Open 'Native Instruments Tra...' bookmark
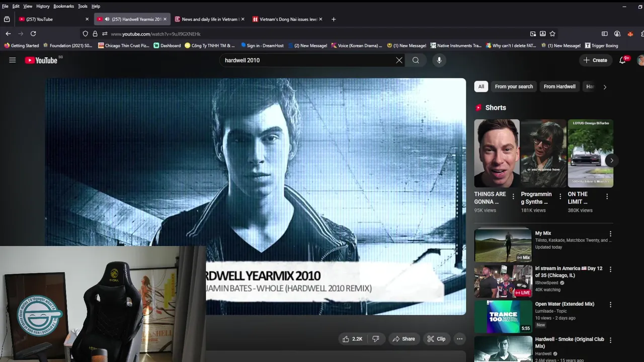The width and height of the screenshot is (644, 362). coord(456,46)
